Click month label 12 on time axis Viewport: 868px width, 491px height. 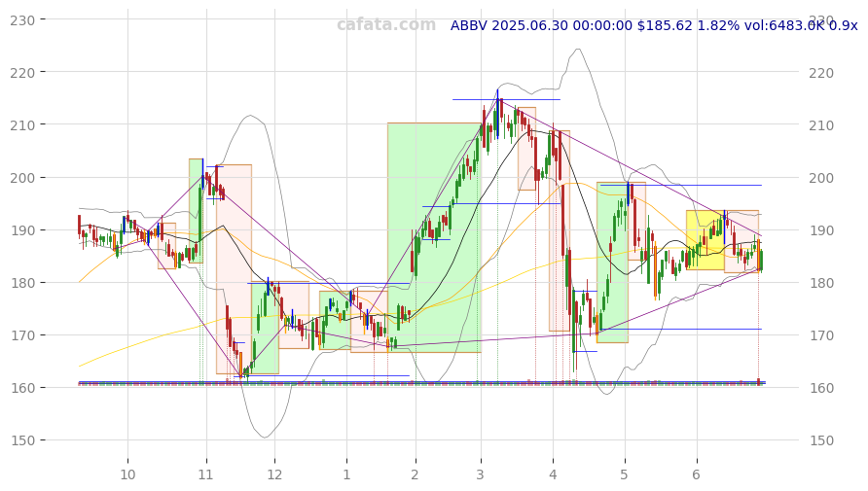pos(274,474)
